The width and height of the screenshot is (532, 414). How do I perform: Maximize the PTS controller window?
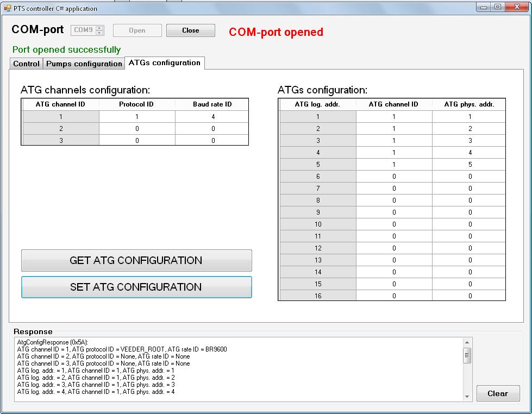497,7
